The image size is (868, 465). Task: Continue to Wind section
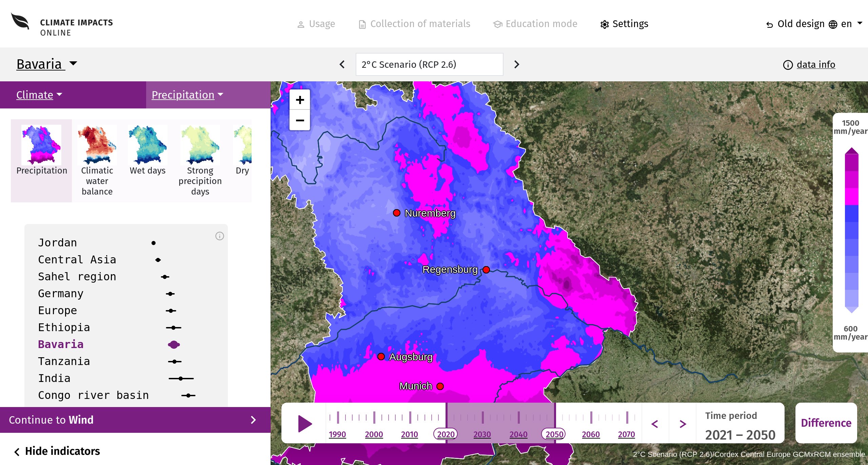click(x=135, y=420)
